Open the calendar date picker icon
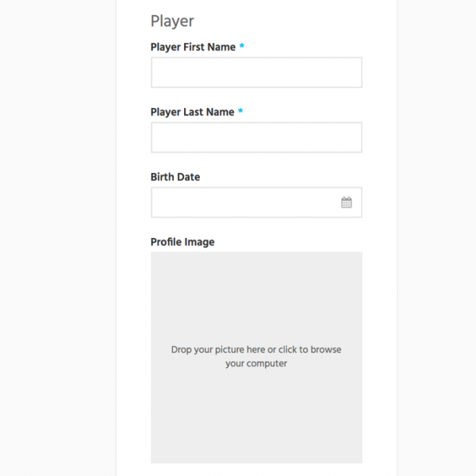 coord(347,202)
